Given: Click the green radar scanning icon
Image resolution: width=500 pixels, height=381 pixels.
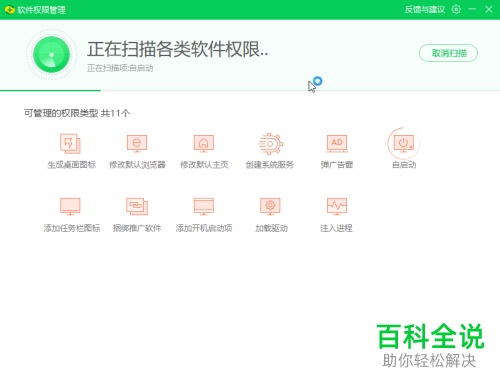Looking at the screenshot, I should (x=51, y=54).
